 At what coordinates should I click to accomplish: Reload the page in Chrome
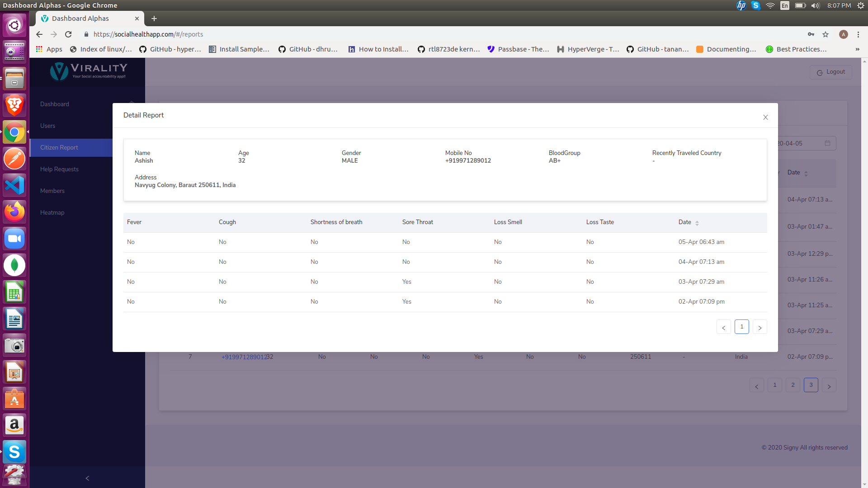pos(68,34)
